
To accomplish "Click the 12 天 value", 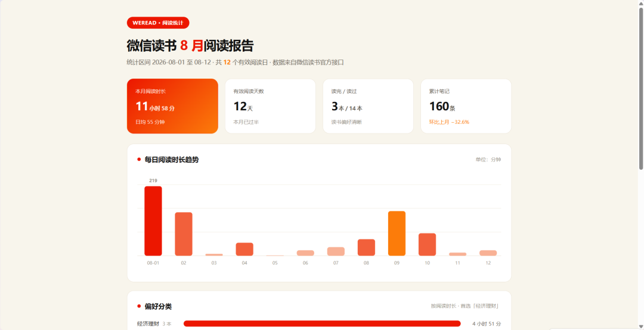I will point(243,107).
